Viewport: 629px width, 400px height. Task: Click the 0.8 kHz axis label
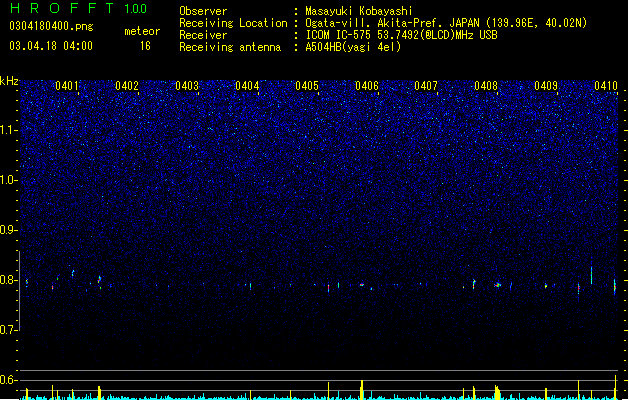pyautogui.click(x=9, y=280)
